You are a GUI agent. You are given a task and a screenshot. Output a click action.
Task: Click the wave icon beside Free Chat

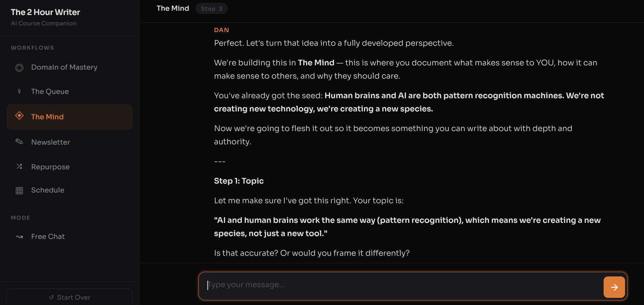point(19,236)
